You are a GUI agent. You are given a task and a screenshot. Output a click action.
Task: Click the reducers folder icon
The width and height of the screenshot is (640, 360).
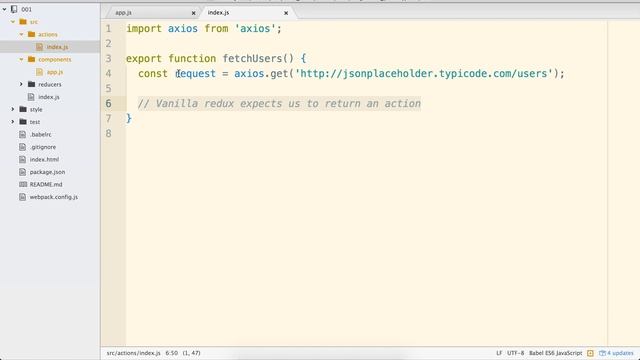click(31, 84)
